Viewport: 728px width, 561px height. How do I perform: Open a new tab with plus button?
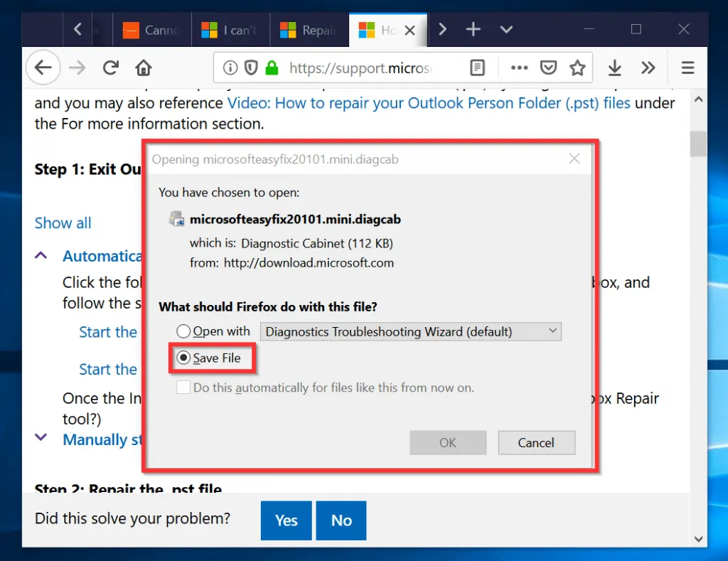point(473,29)
